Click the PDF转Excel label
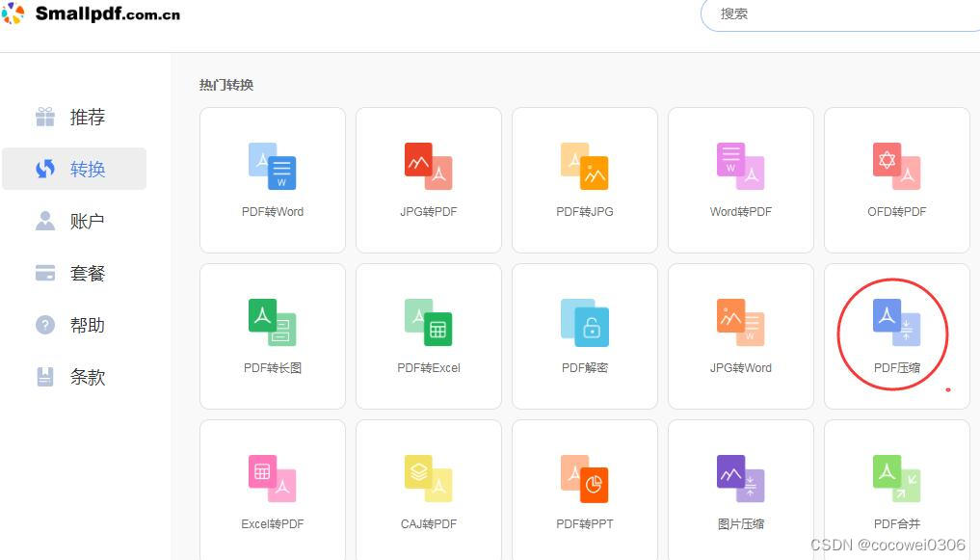This screenshot has height=560, width=980. [x=428, y=368]
